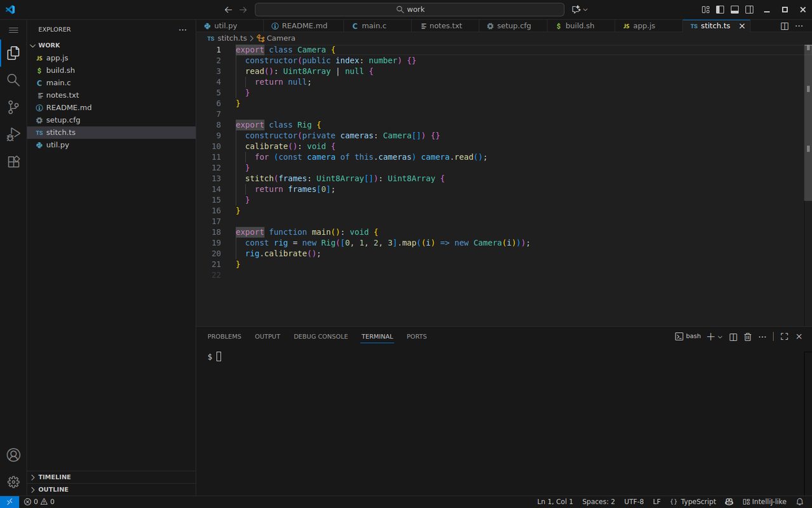812x508 pixels.
Task: Click the work command center search box
Action: pyautogui.click(x=409, y=10)
